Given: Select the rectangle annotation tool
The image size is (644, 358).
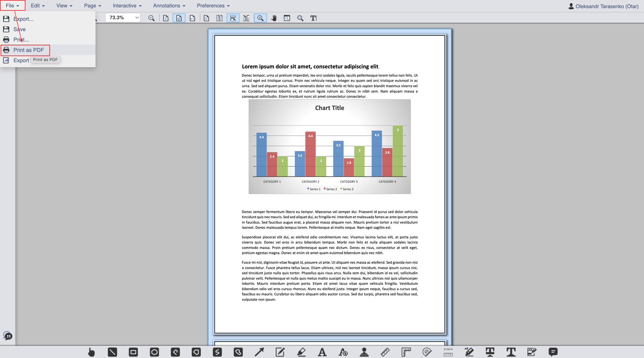Looking at the screenshot, I should [133, 352].
